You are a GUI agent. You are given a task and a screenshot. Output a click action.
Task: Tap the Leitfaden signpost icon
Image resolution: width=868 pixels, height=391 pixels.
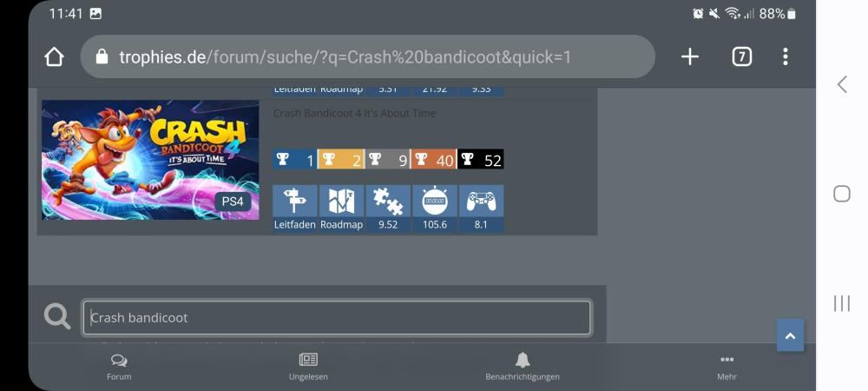coord(295,202)
